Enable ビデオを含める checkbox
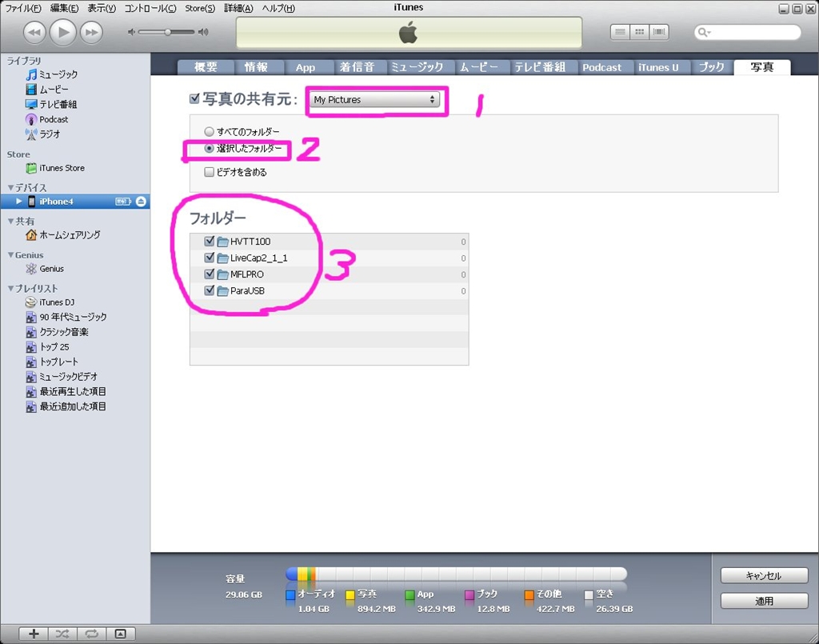The height and width of the screenshot is (644, 819). tap(209, 172)
